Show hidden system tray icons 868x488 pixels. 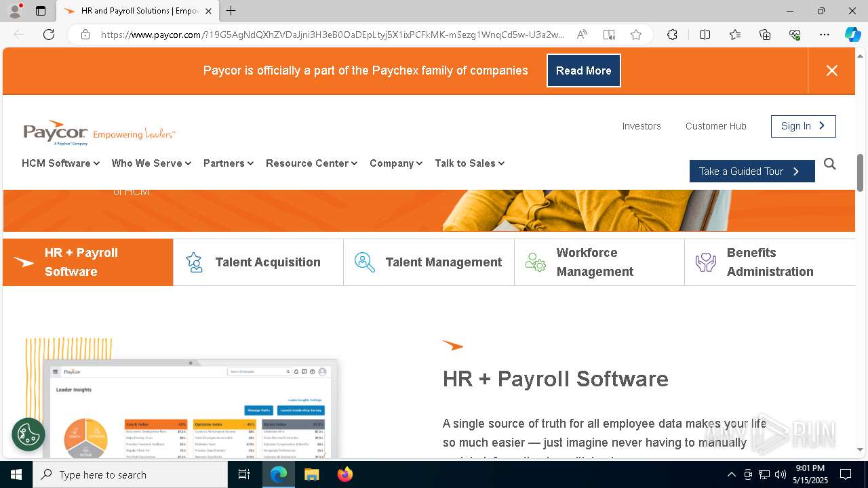(x=731, y=474)
